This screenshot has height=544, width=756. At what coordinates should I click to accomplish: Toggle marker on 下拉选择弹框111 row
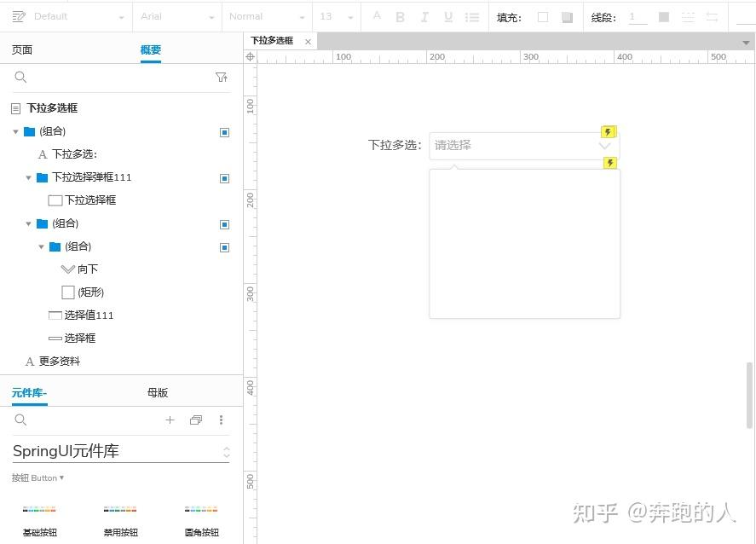[x=224, y=178]
